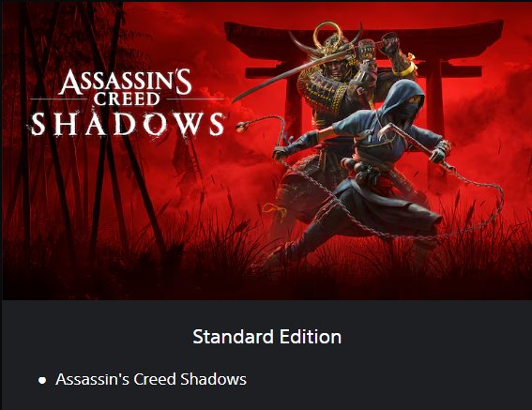
Task: Click the word CREED in the logo
Action: point(127,99)
